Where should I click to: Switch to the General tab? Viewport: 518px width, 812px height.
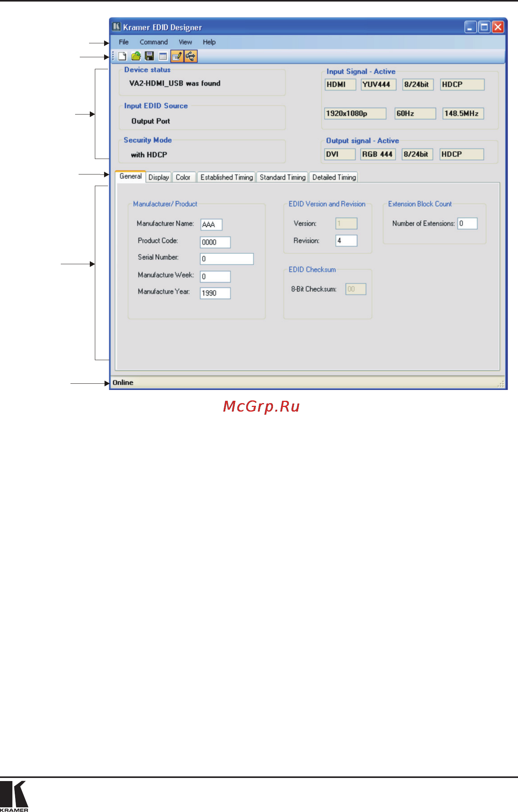130,176
